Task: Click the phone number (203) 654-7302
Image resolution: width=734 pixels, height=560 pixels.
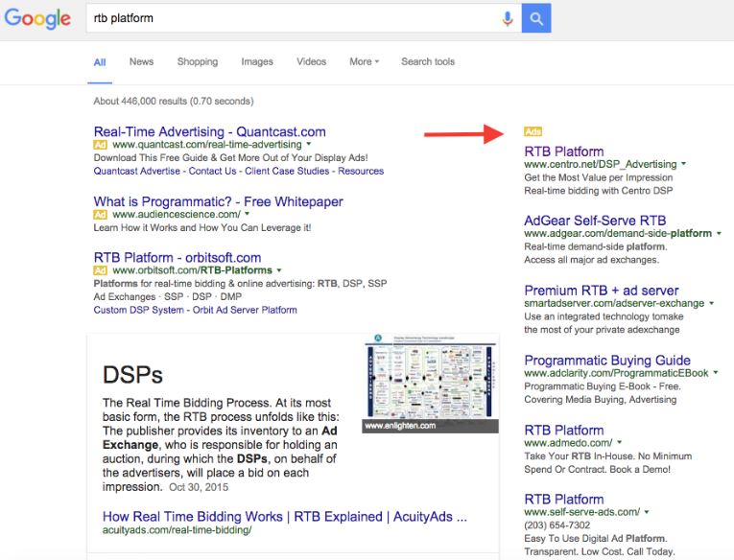Action: pos(557,525)
